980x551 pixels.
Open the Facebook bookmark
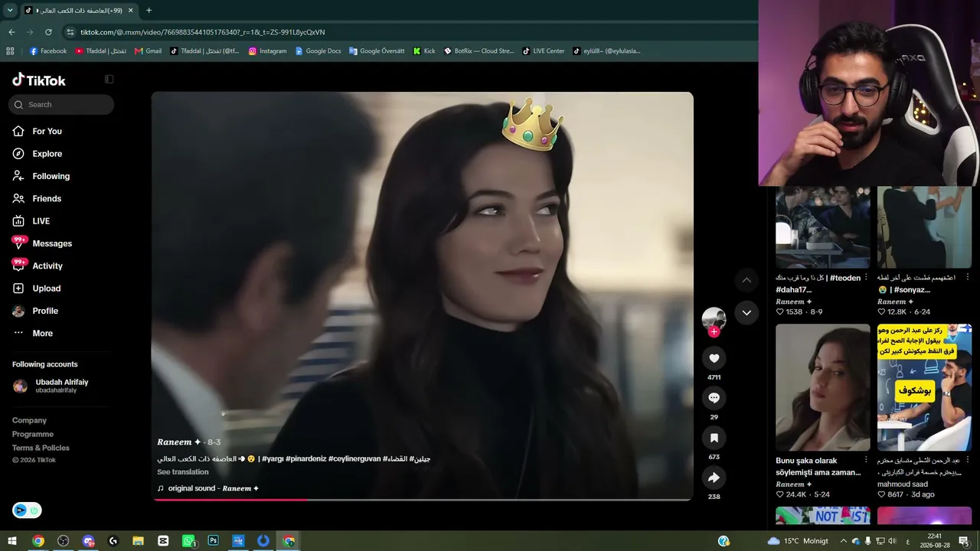pyautogui.click(x=48, y=51)
